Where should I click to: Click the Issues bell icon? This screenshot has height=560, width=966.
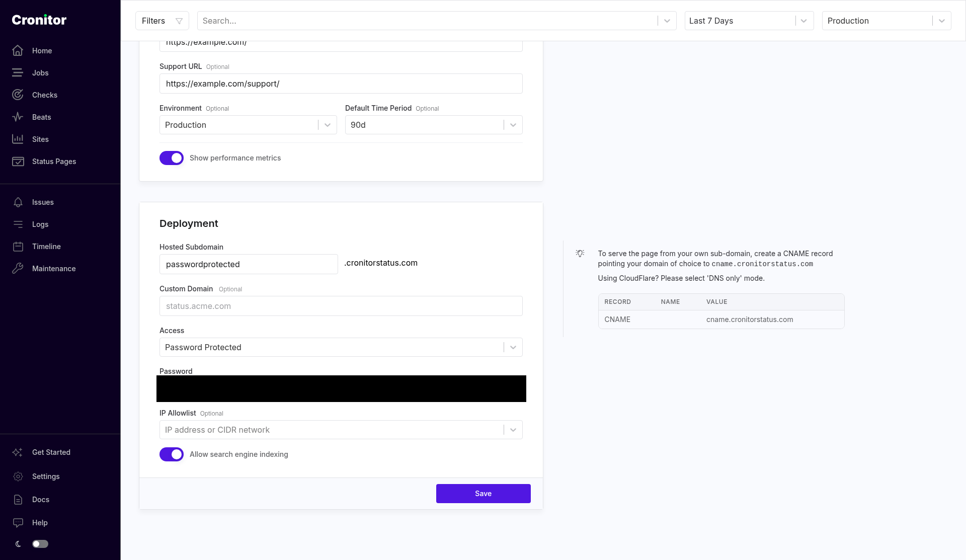click(18, 202)
